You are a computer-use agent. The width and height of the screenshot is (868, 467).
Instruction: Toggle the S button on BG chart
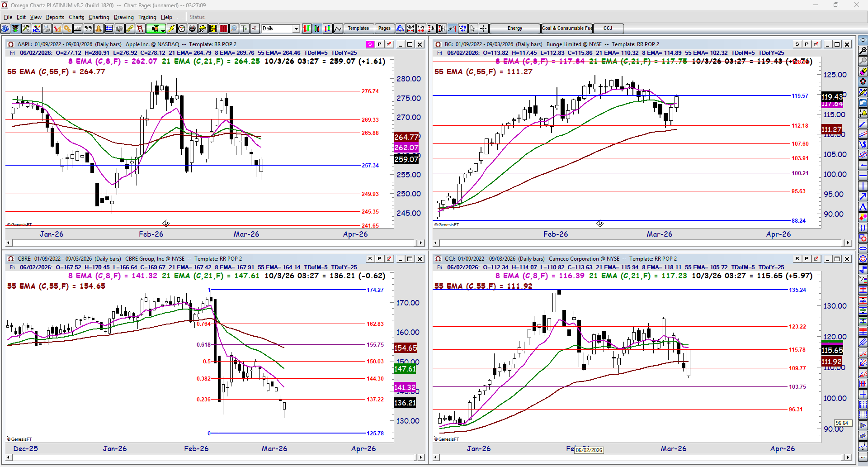point(797,44)
